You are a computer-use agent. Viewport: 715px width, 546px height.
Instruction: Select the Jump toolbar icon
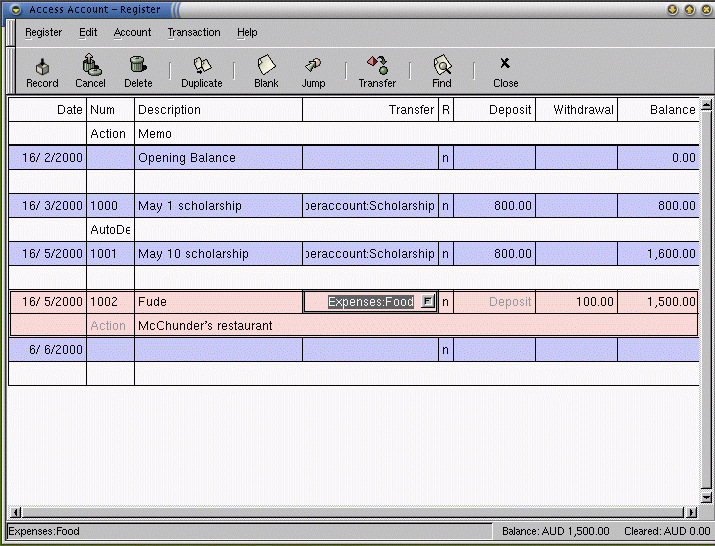(313, 66)
